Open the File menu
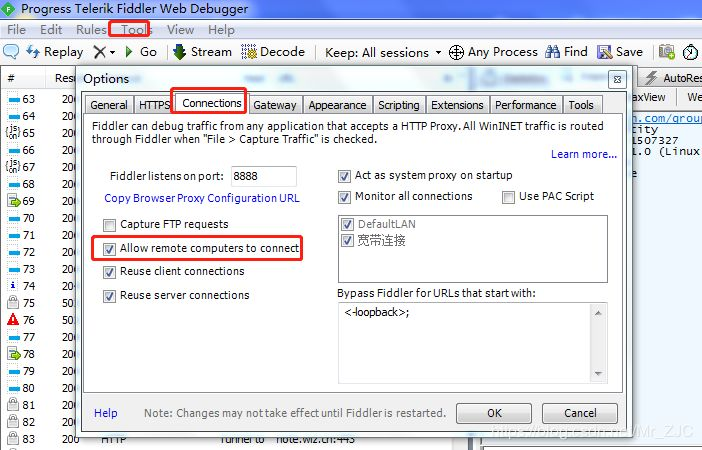Viewport: 702px width, 450px height. (x=16, y=30)
